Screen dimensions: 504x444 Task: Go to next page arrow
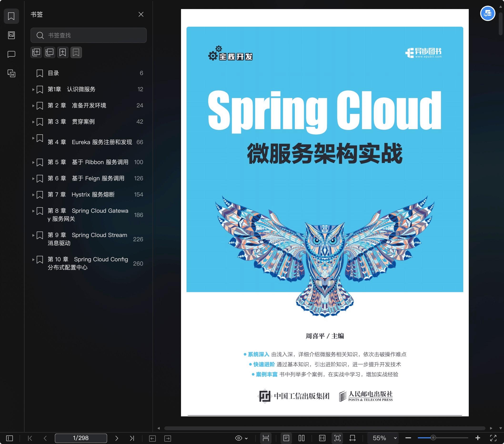117,438
